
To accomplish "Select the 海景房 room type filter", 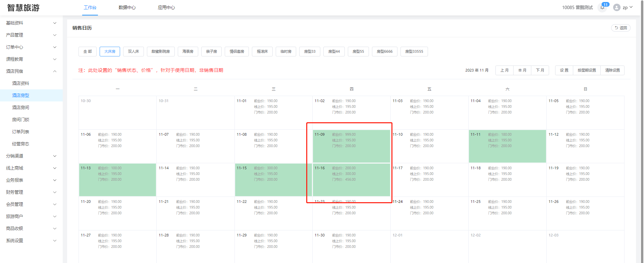I will [188, 51].
